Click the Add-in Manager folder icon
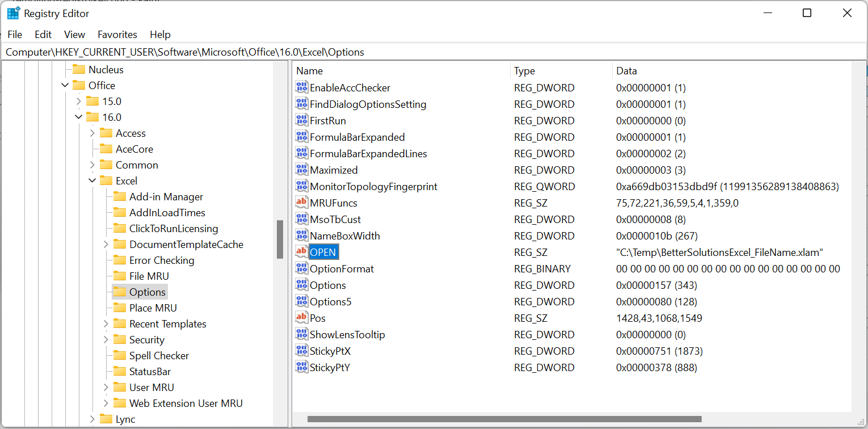Viewport: 868px width, 429px height. pyautogui.click(x=120, y=197)
